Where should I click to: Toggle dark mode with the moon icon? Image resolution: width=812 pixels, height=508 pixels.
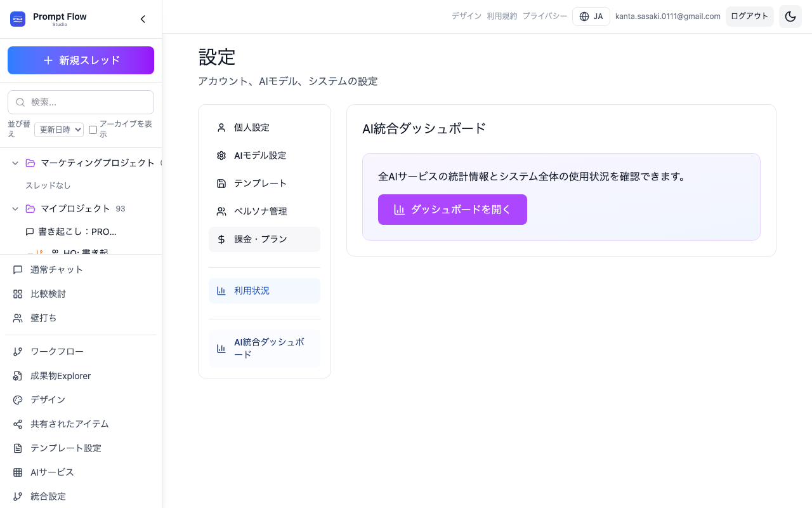pyautogui.click(x=790, y=17)
